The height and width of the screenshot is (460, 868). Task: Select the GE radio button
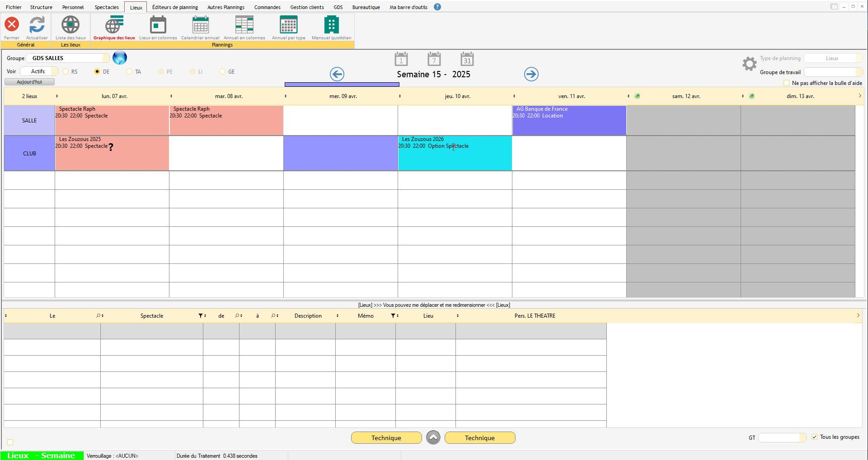coord(222,72)
